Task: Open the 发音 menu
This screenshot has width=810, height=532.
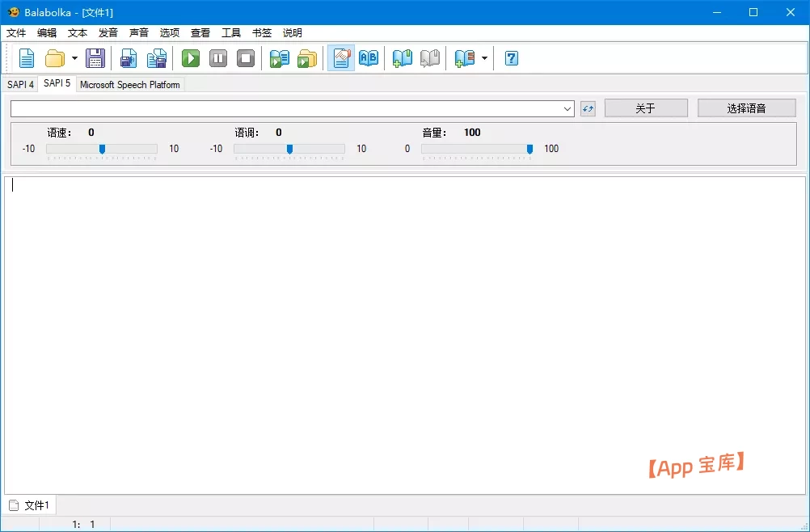Action: pos(108,33)
